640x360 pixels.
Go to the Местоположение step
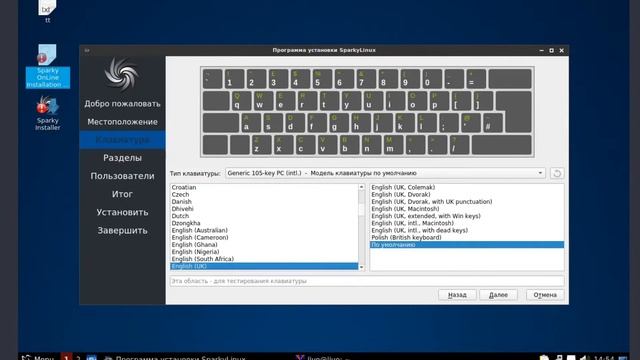click(x=122, y=122)
